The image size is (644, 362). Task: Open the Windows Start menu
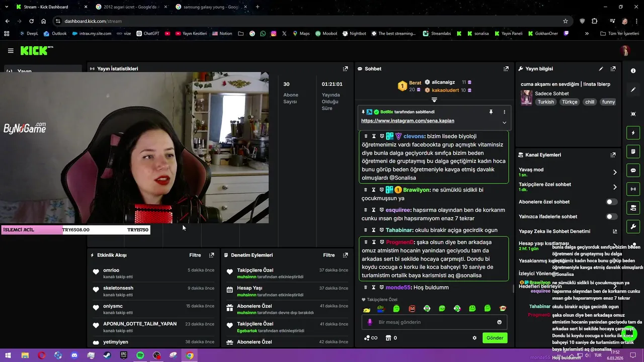[8, 355]
